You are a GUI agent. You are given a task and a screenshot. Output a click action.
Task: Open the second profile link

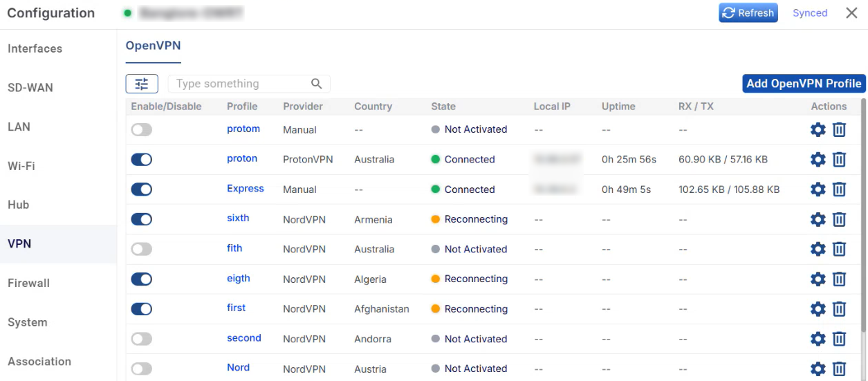click(x=244, y=338)
